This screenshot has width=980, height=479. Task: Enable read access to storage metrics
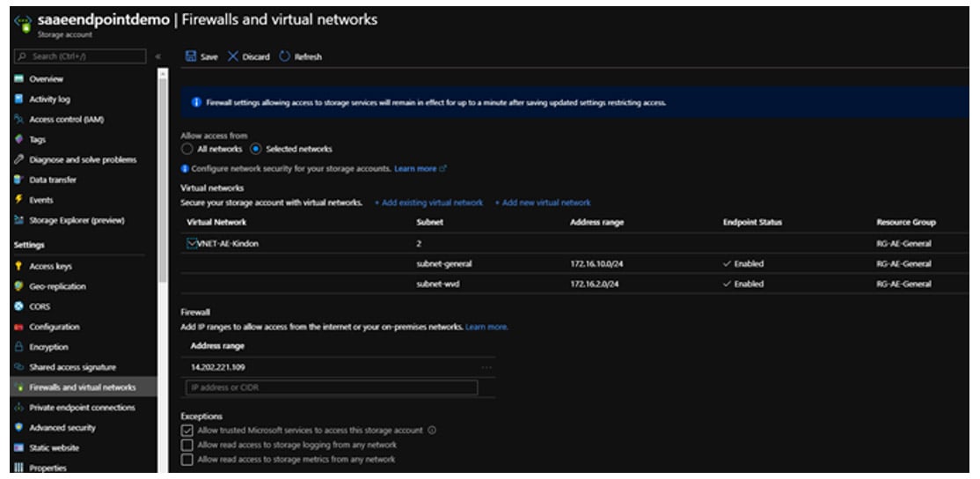coord(186,459)
